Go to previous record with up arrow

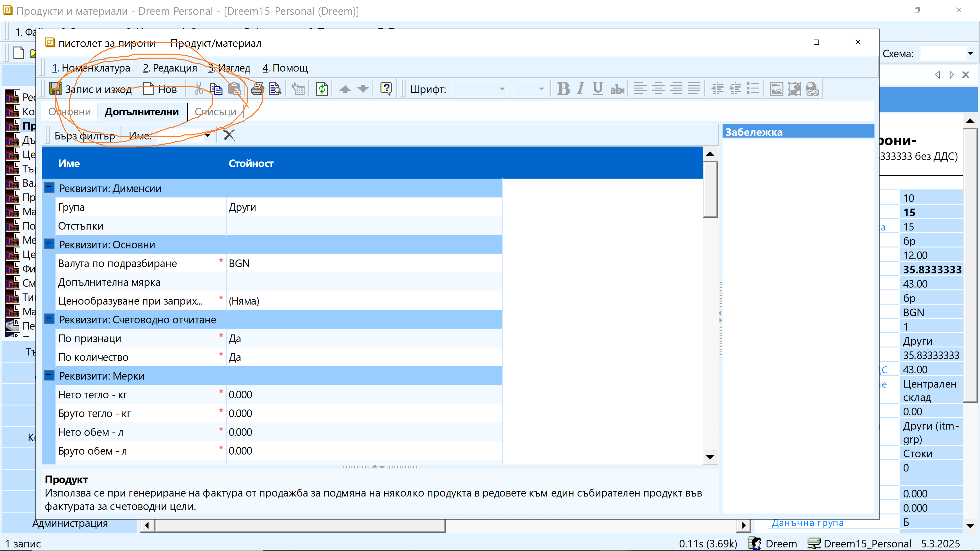click(345, 89)
